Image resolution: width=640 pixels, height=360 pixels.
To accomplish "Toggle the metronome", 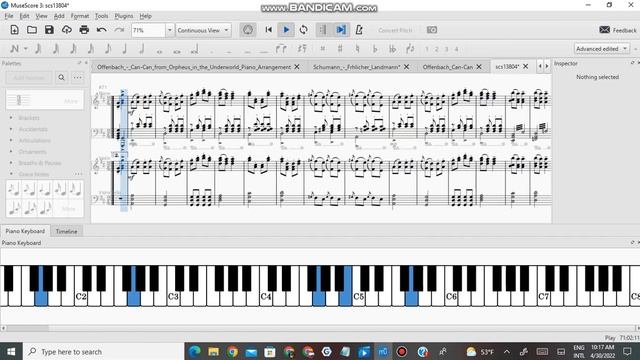I will pyautogui.click(x=359, y=30).
